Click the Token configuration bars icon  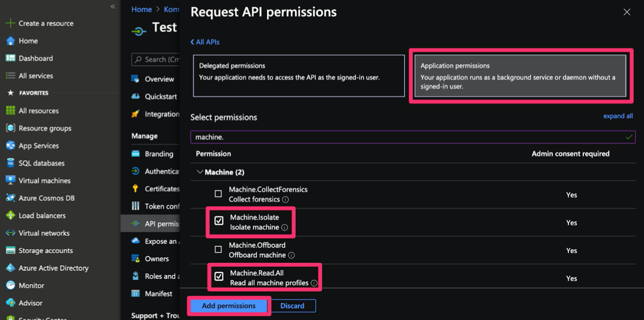click(136, 206)
